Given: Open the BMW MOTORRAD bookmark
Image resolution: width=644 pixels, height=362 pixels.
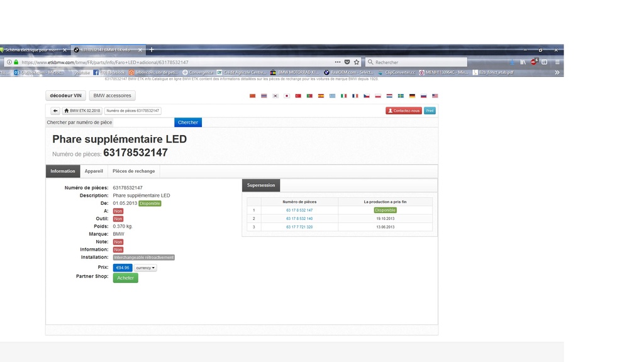Looking at the screenshot, I should 294,72.
